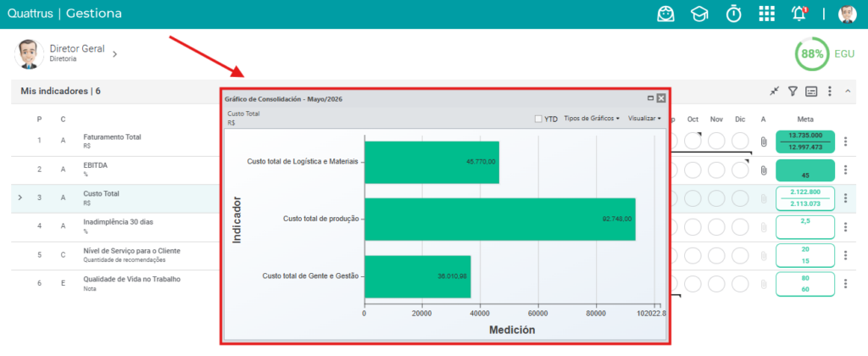Open the graduation cap training icon
The image size is (868, 356).
click(699, 14)
